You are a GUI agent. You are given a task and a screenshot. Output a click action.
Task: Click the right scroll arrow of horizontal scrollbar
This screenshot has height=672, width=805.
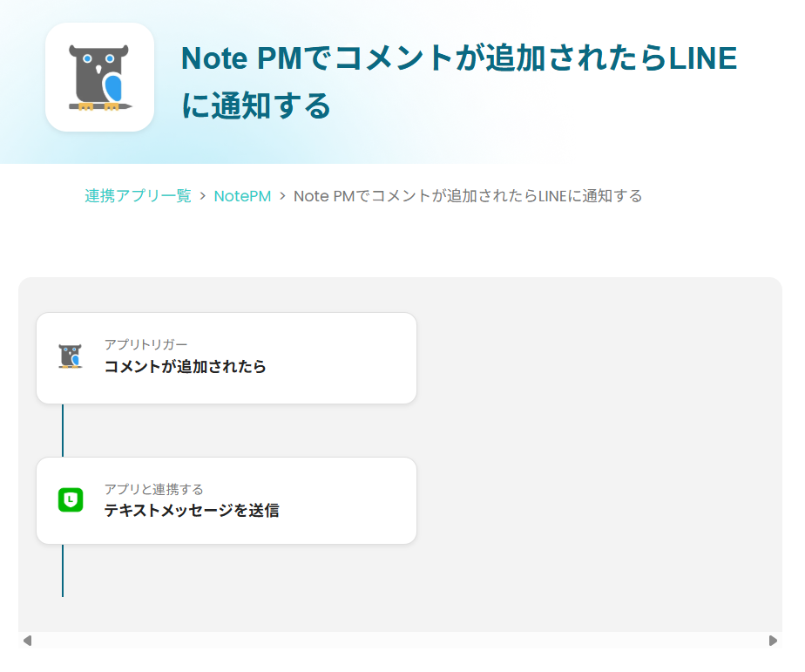[x=773, y=641]
